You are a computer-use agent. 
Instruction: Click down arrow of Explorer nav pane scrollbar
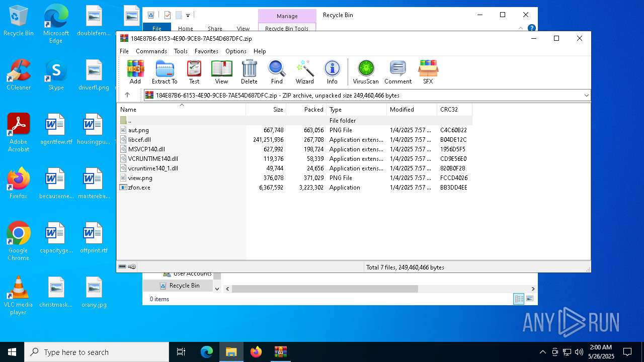217,289
